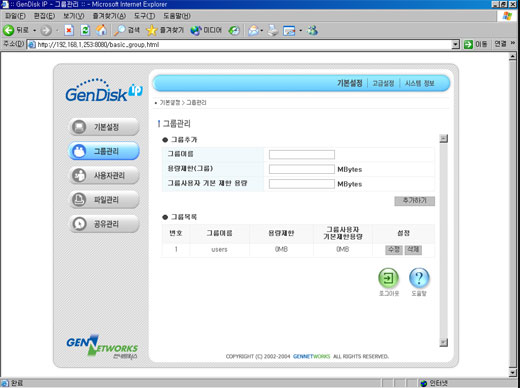Open the 도구(T) menu
This screenshot has height=388, width=520.
pyautogui.click(x=144, y=16)
